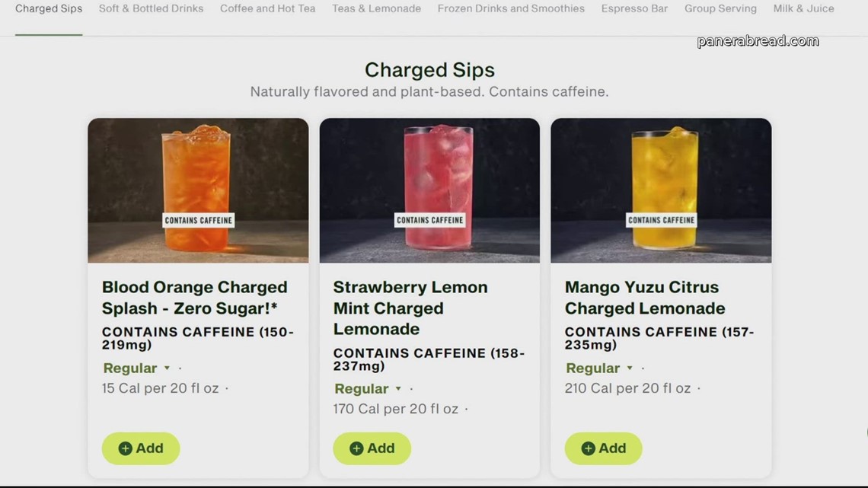Open Milk & Juice tab

(x=803, y=9)
